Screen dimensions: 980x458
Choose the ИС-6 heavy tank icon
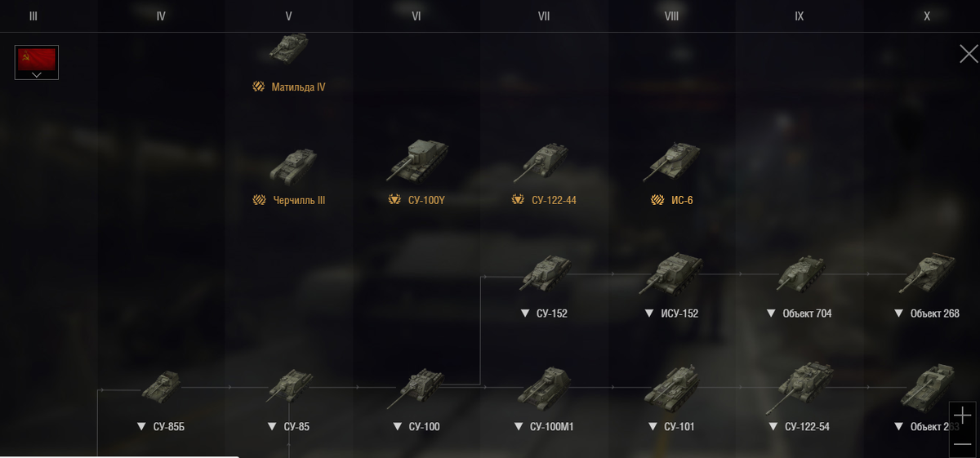point(671,162)
